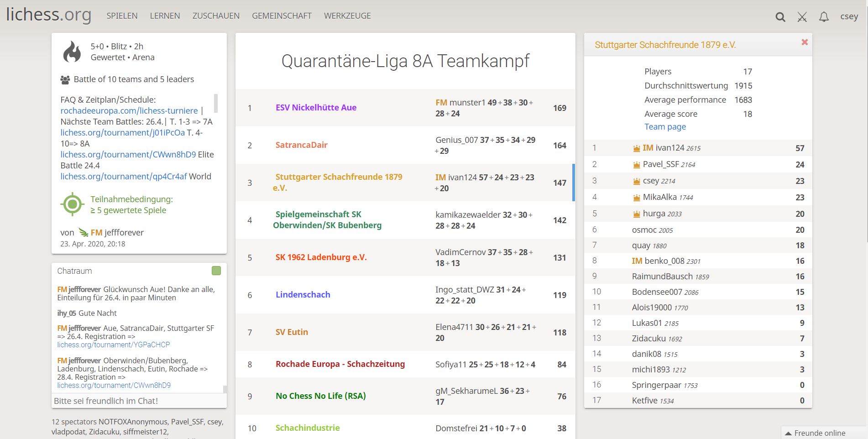The width and height of the screenshot is (868, 439).
Task: Click the patron wing icon by jeffforever
Action: [84, 232]
